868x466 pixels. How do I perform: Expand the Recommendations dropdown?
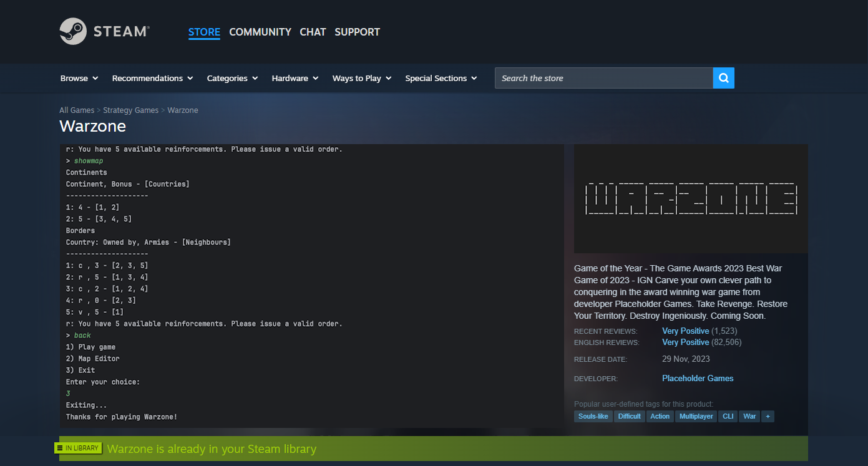click(152, 78)
